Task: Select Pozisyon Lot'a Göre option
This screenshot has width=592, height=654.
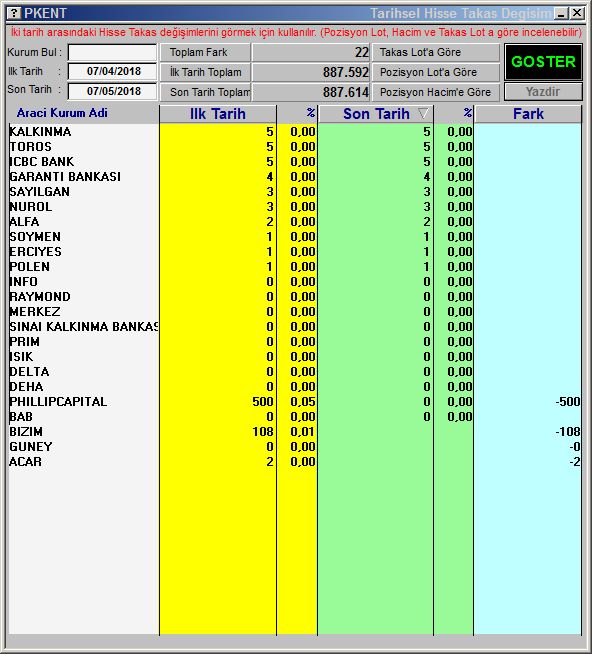Action: [x=436, y=72]
